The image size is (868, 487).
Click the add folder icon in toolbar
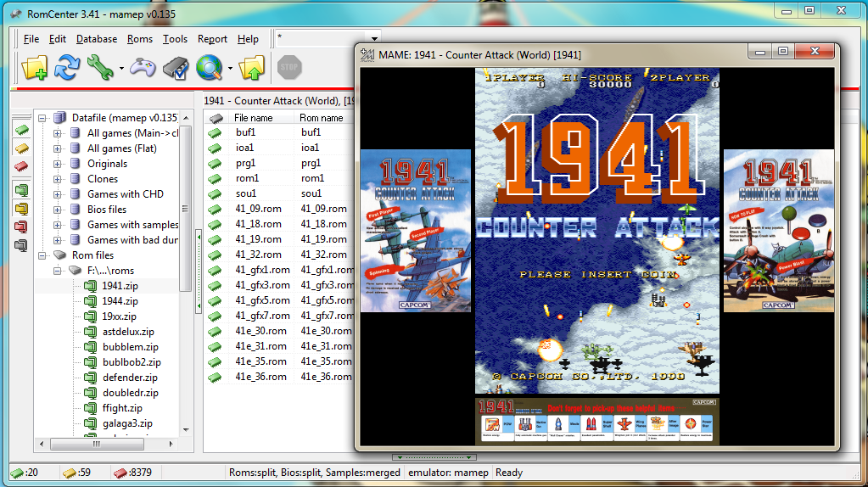[35, 68]
